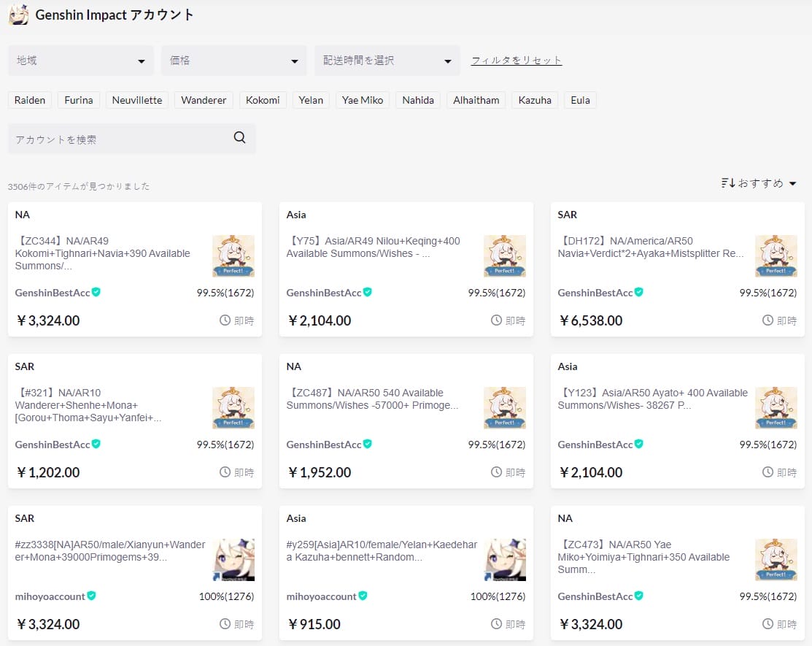This screenshot has width=812, height=646.
Task: Select the Neuvillette filter tag
Action: point(137,100)
